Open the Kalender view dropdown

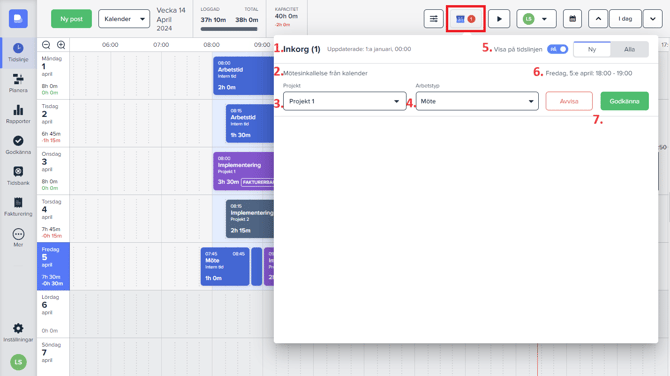coord(124,19)
